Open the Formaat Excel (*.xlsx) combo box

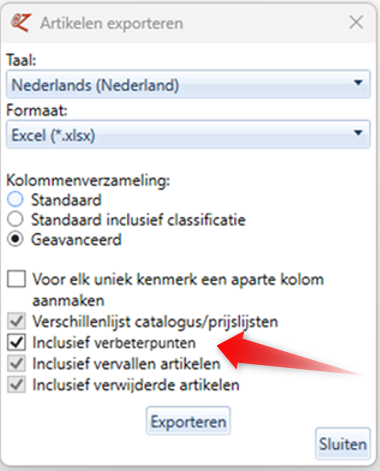coord(188,134)
